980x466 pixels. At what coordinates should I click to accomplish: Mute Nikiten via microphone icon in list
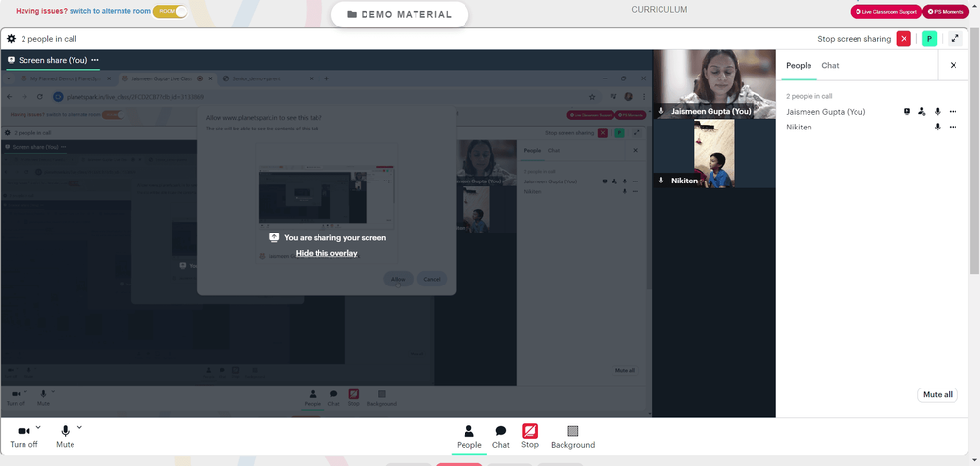point(937,127)
